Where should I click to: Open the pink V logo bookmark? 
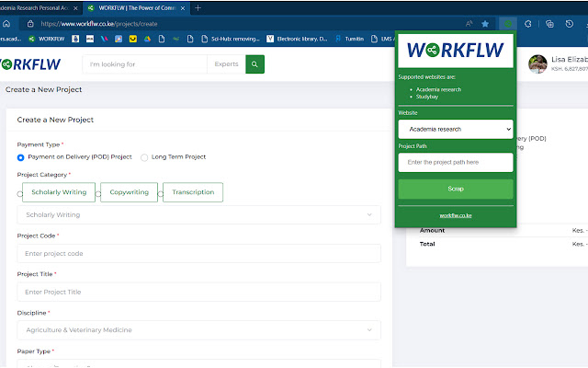tap(104, 39)
